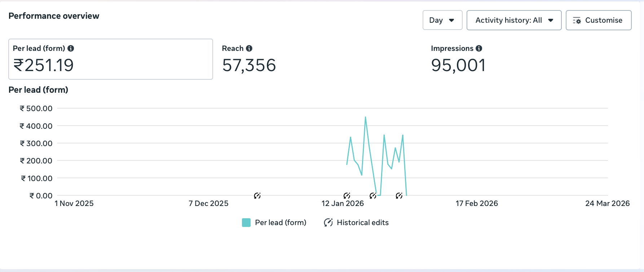Image resolution: width=644 pixels, height=272 pixels.
Task: Click the teal Per lead (form) legend swatch
Action: [246, 223]
